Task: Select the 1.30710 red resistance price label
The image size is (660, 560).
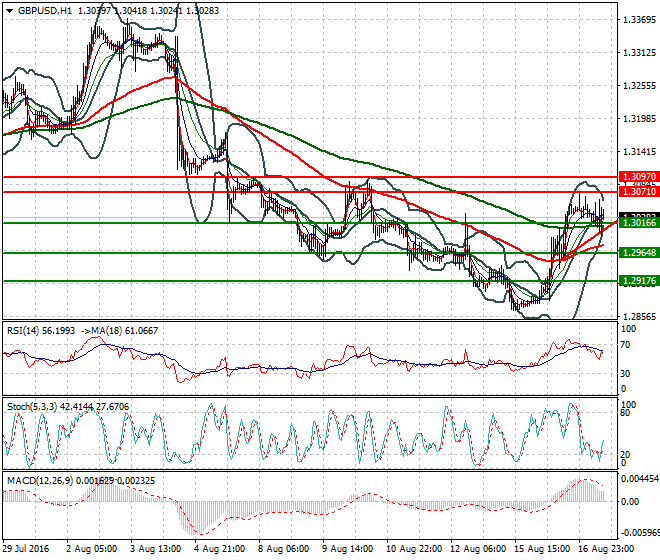Action: 639,192
